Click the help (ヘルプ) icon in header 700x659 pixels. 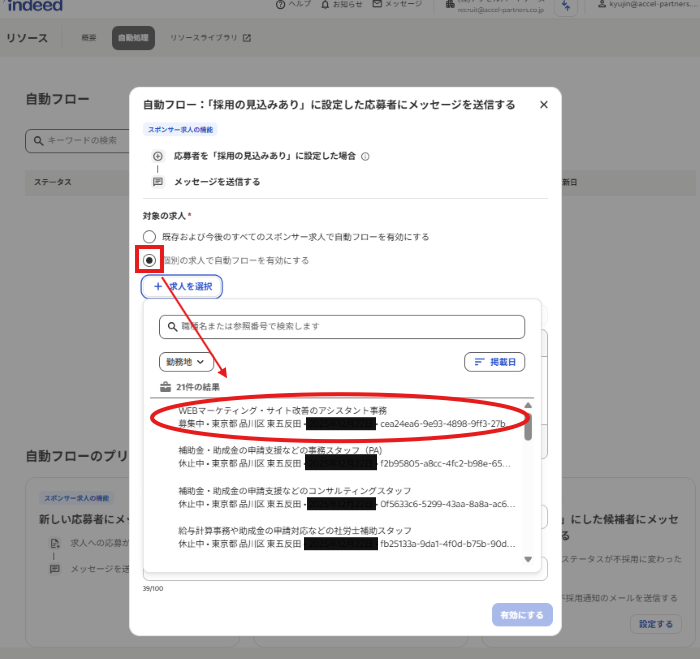(279, 4)
